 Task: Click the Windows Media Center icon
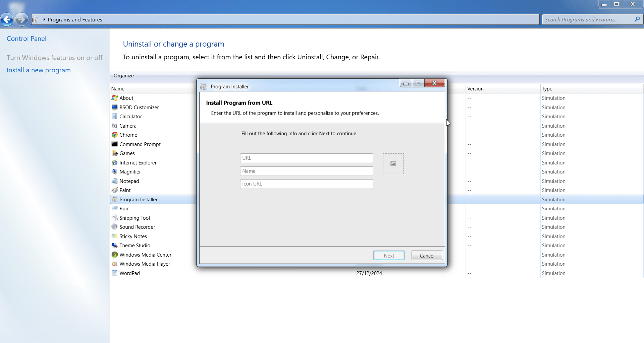115,255
